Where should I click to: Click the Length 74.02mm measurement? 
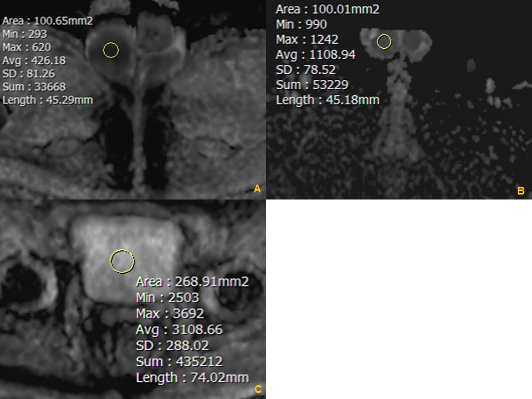[192, 378]
